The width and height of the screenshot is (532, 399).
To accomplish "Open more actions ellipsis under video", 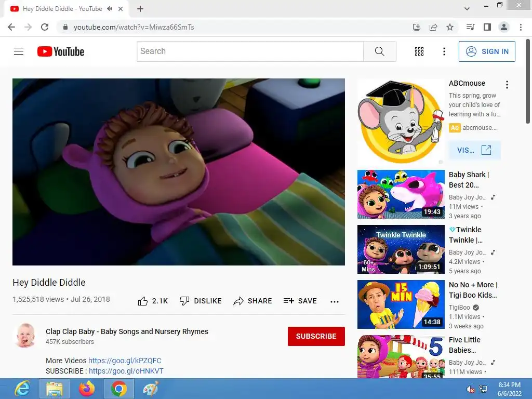I will pos(335,301).
